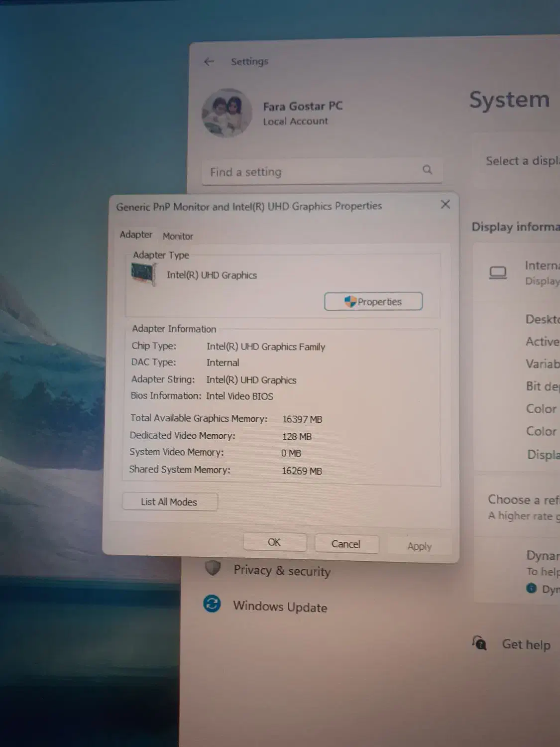This screenshot has width=560, height=747.
Task: Click the 16269 MB shared memory value
Action: point(302,471)
